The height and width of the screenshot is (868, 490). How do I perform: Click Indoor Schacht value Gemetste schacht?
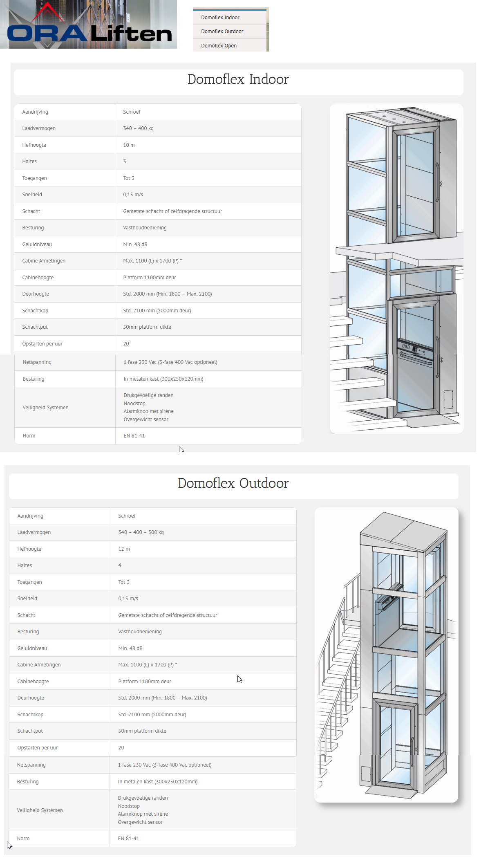172,211
